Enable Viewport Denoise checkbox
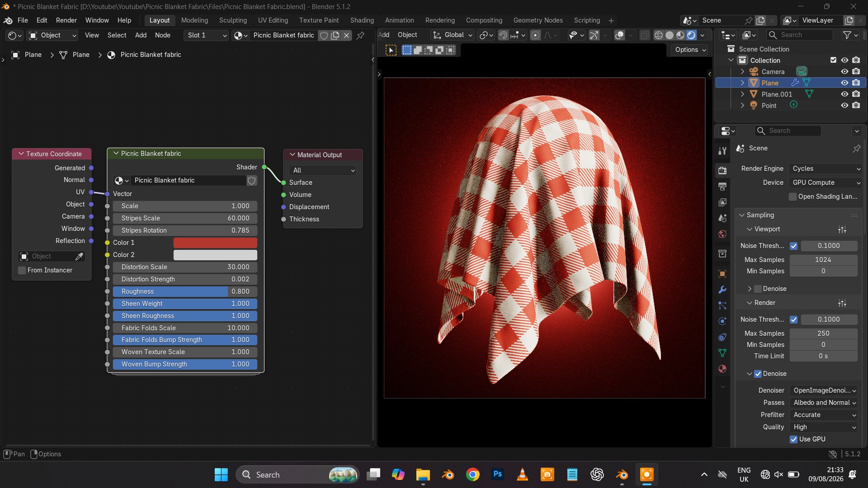Image resolution: width=868 pixels, height=488 pixels. click(x=758, y=289)
